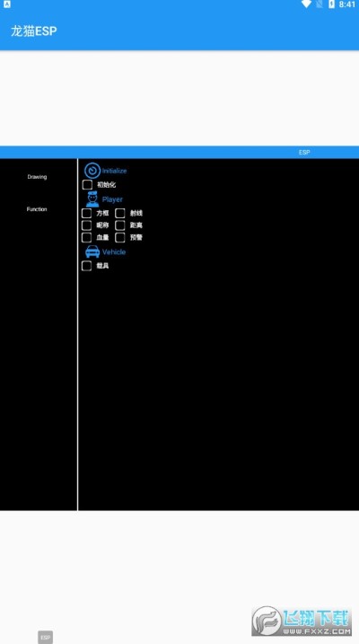The image size is (359, 644).
Task: Click the 飞翔下载 watermark logo
Action: click(302, 621)
